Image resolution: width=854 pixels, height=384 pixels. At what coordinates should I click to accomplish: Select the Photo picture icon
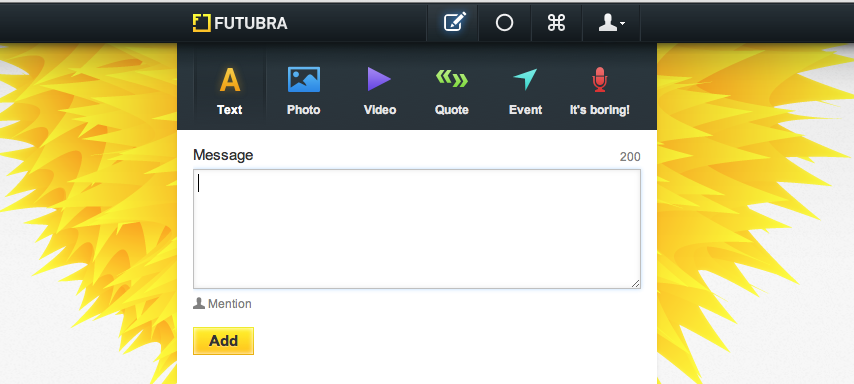304,80
